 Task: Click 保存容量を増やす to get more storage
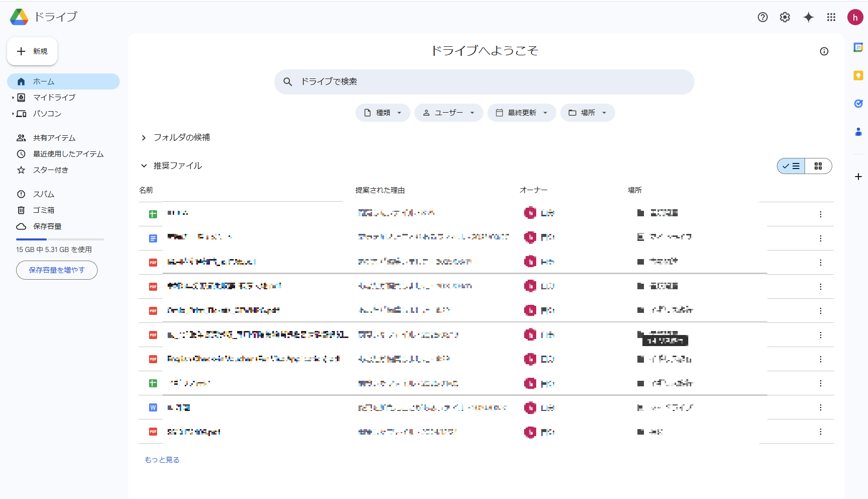click(x=57, y=270)
